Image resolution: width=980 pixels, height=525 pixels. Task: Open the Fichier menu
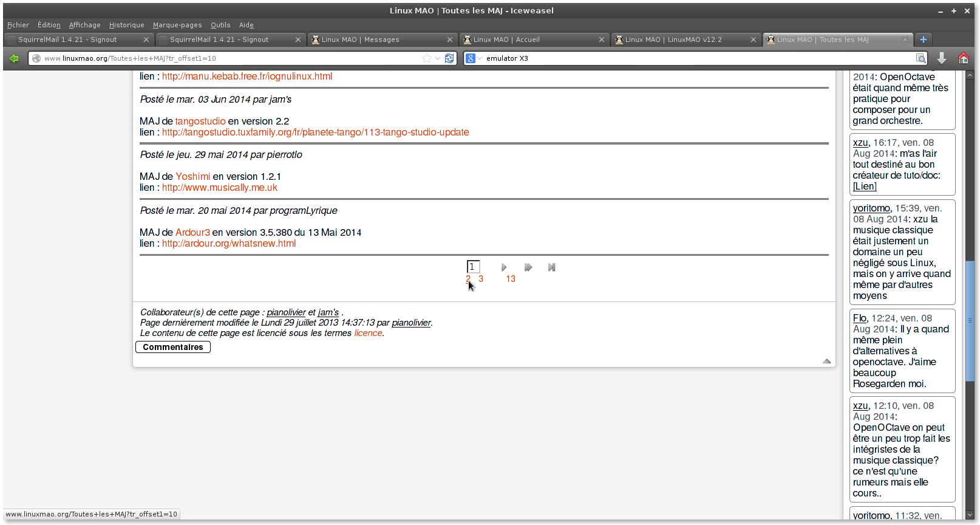coord(18,25)
